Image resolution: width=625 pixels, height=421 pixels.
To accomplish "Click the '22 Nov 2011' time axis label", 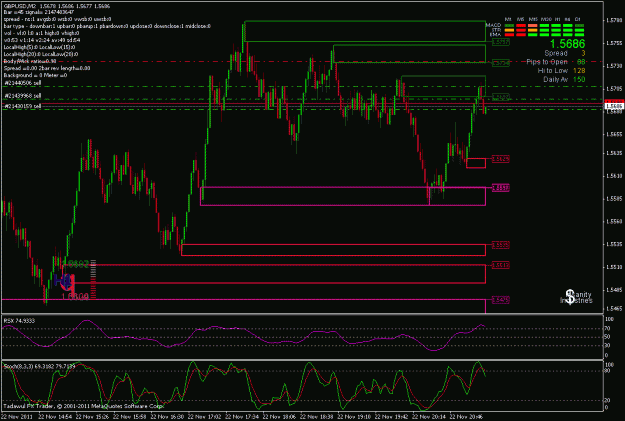I will point(16,417).
